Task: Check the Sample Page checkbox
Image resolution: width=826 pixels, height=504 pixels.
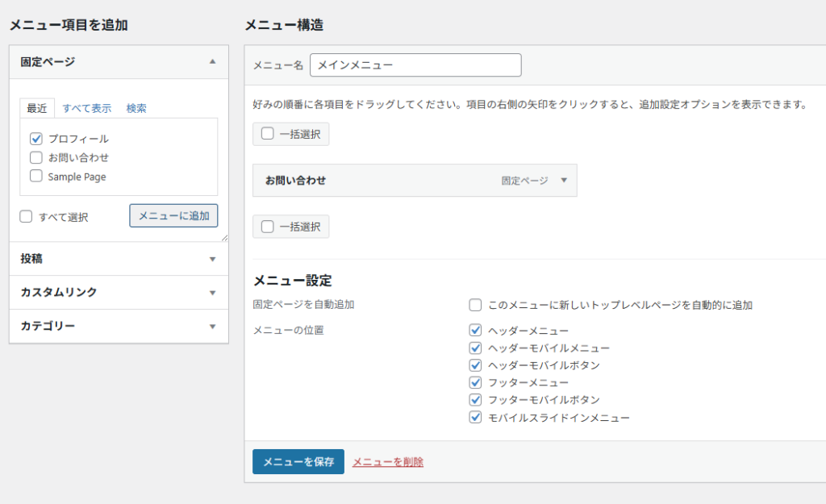Action: pyautogui.click(x=36, y=176)
